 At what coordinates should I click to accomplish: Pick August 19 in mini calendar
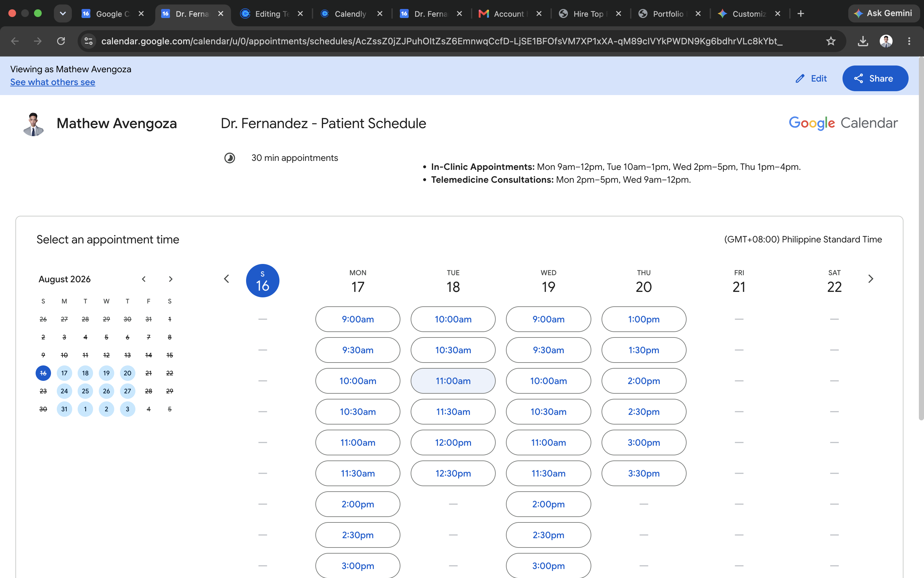[107, 373]
